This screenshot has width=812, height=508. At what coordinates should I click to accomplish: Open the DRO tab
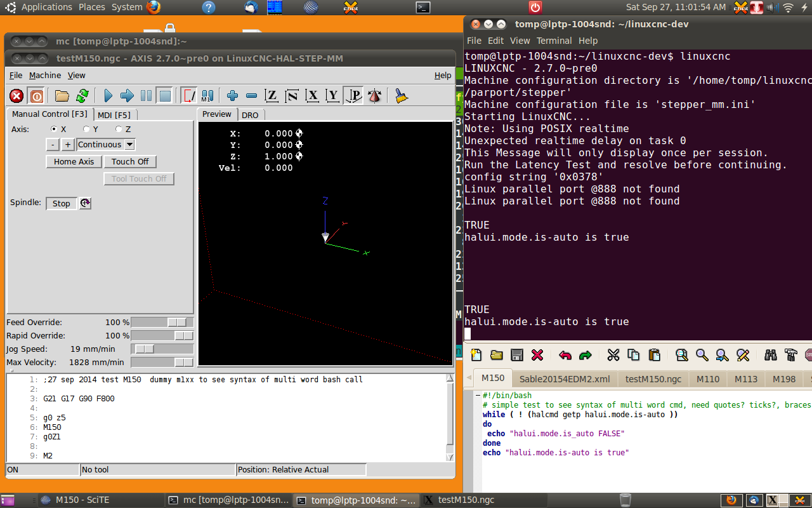(x=250, y=115)
